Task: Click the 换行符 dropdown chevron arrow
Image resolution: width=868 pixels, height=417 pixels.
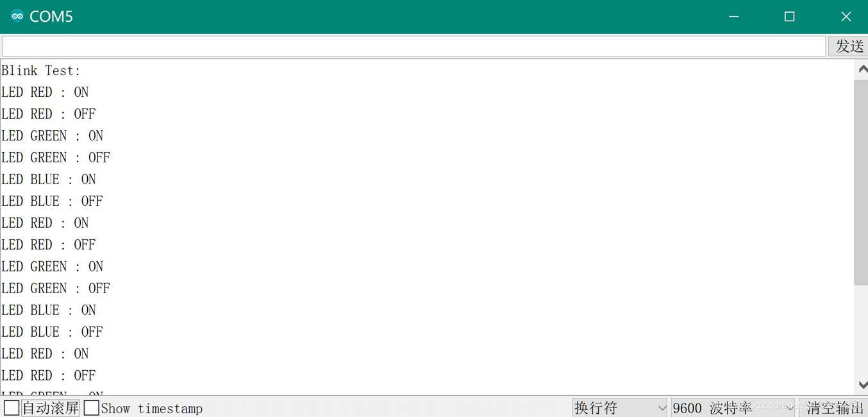Action: point(662,408)
